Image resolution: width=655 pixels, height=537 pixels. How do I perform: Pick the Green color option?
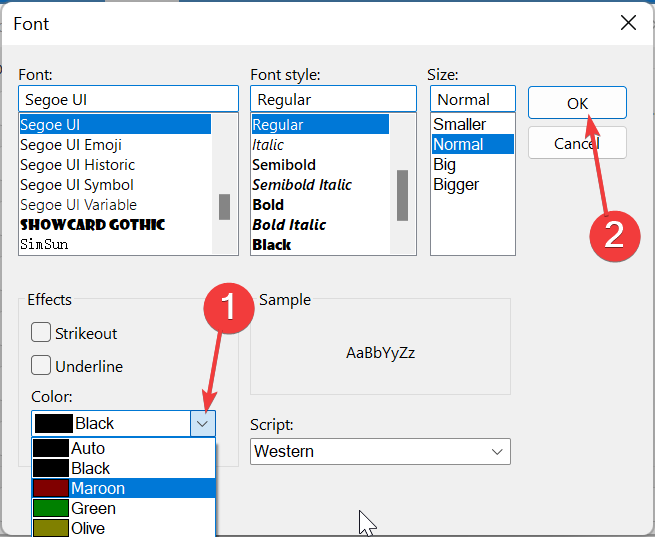[124, 508]
